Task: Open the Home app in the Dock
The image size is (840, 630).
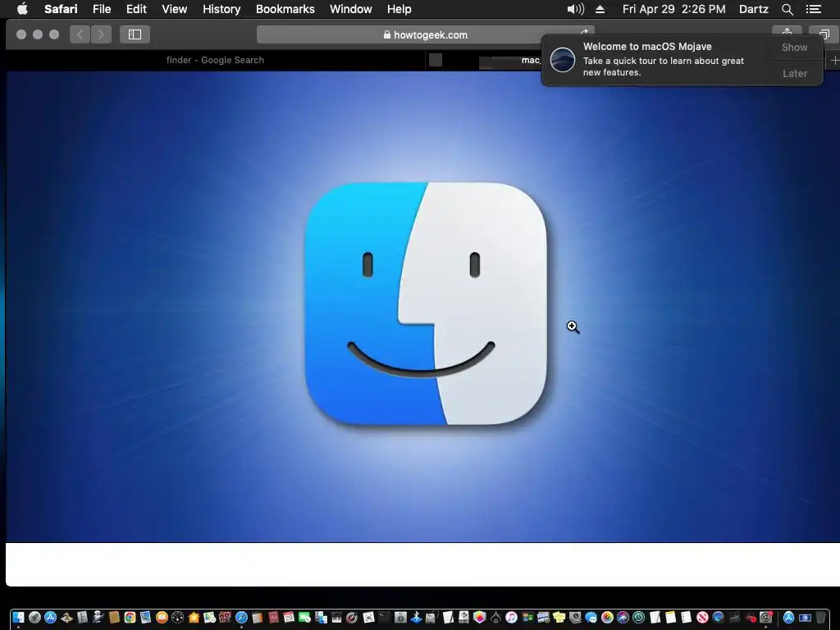Action: point(194,617)
